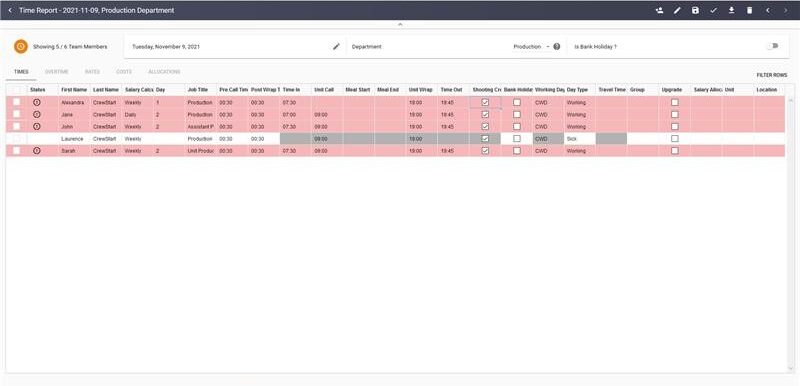800x386 pixels.
Task: Click Jane's Salary Calc cell 'Daily'
Action: 137,114
